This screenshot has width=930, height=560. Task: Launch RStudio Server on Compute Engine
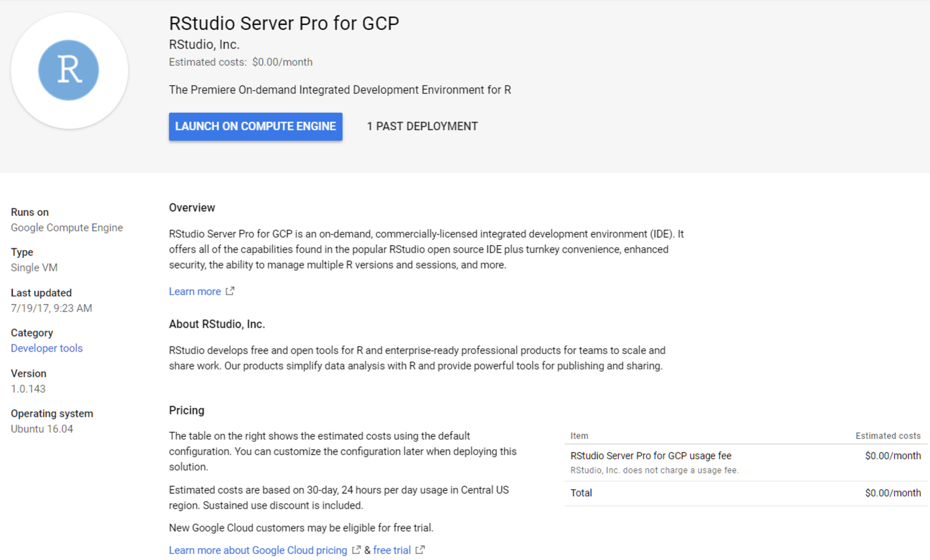(x=256, y=127)
